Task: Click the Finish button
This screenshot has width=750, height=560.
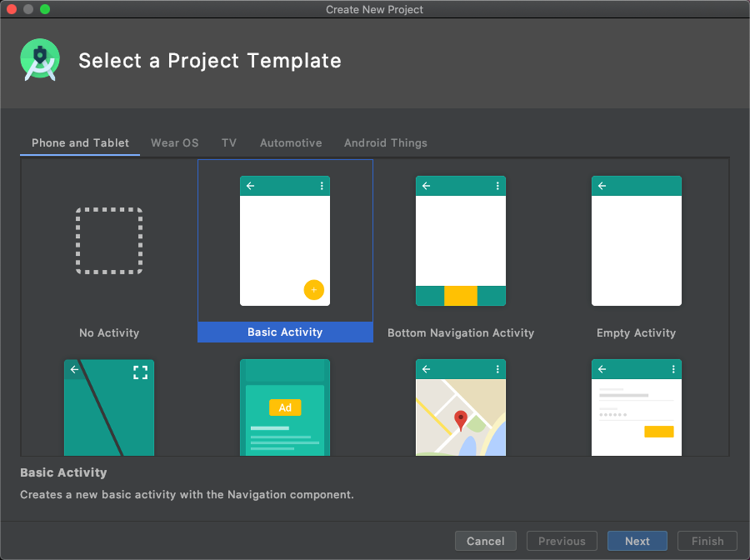Action: tap(707, 541)
